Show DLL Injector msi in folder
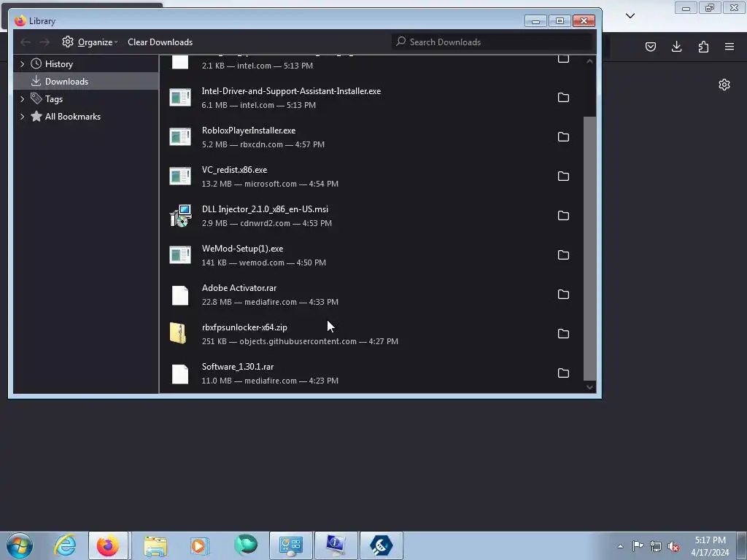Viewport: 747px width, 560px height. pyautogui.click(x=563, y=216)
